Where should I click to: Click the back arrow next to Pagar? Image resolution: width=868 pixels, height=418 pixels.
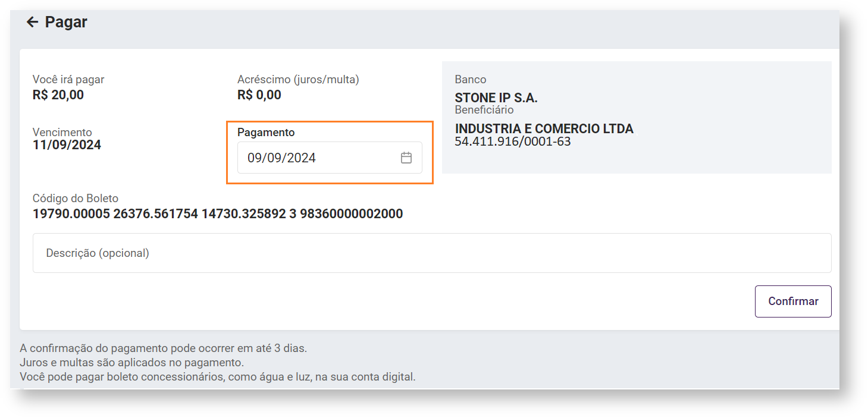[x=32, y=23]
